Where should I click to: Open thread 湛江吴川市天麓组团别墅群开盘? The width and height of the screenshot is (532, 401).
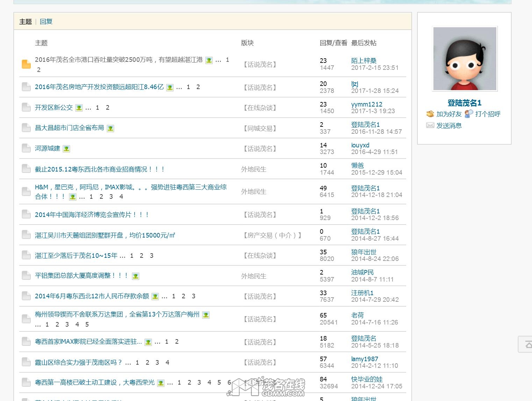pyautogui.click(x=105, y=235)
